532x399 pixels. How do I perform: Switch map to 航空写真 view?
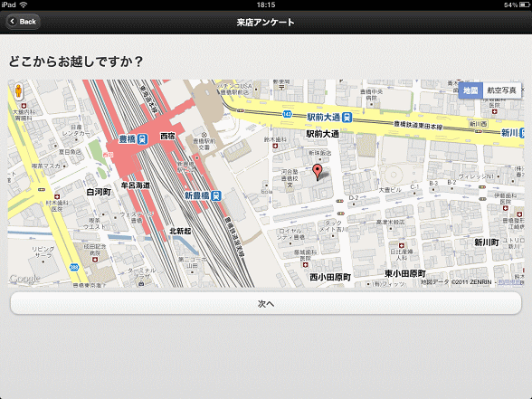[502, 90]
